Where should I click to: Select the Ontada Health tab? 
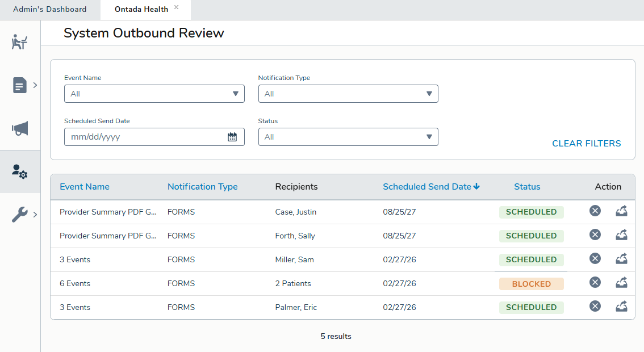point(140,9)
